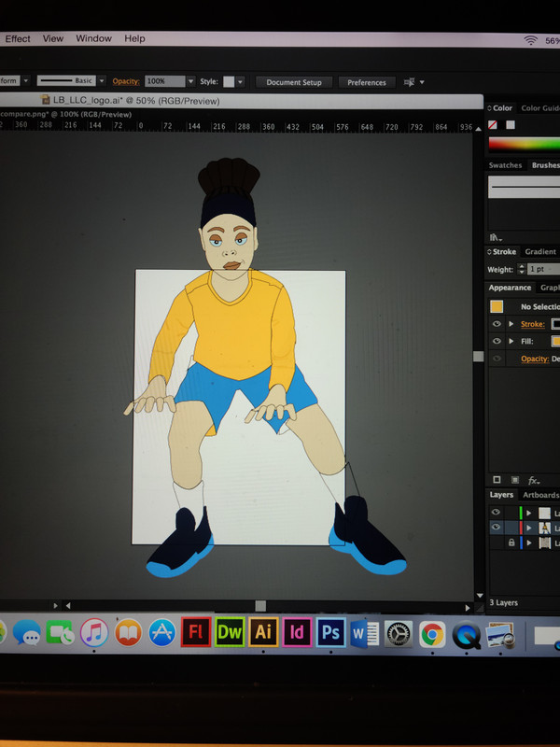The image size is (560, 747).
Task: Click the yellow appearance thumbnail swatch
Action: pyautogui.click(x=497, y=306)
